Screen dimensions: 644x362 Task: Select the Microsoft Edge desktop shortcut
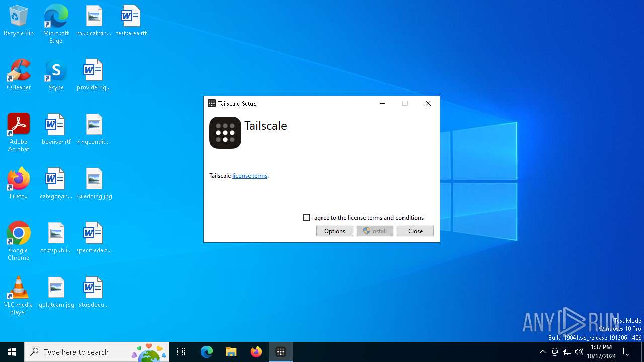click(56, 24)
